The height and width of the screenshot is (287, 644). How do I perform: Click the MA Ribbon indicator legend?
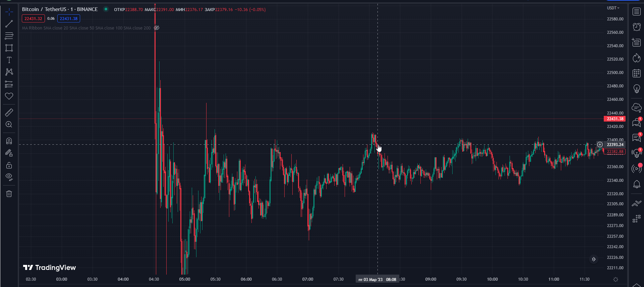click(x=86, y=28)
